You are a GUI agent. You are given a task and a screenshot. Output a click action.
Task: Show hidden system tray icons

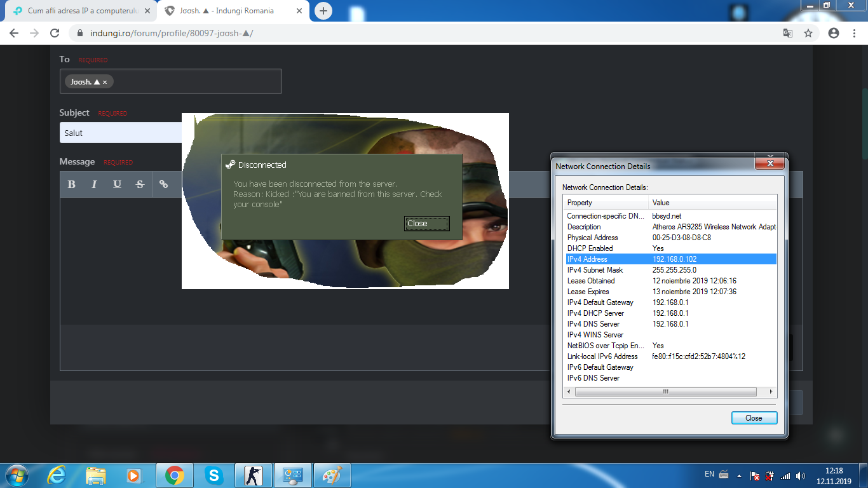pos(739,475)
